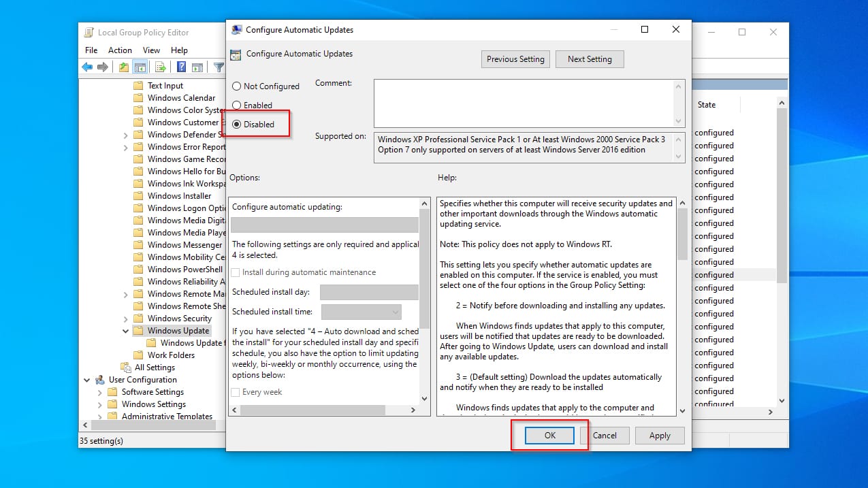Open Help via the blue question-mark icon
This screenshot has height=488, width=868.
pos(182,67)
